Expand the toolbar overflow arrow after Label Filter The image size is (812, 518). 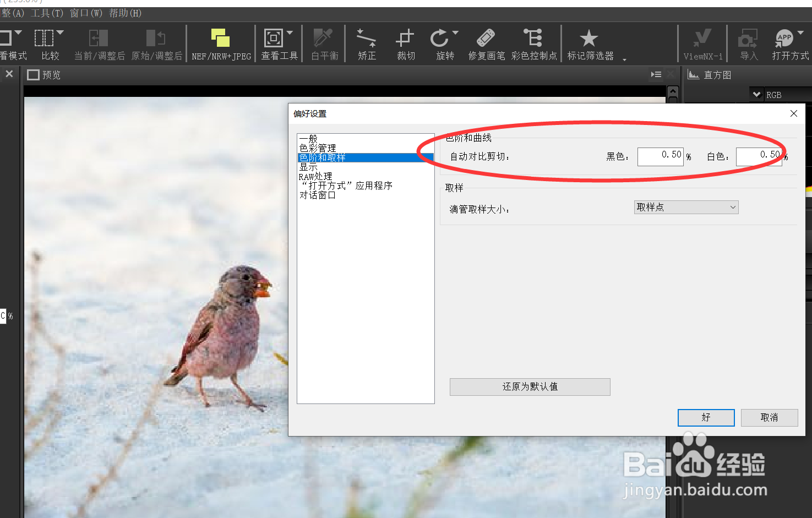point(624,59)
